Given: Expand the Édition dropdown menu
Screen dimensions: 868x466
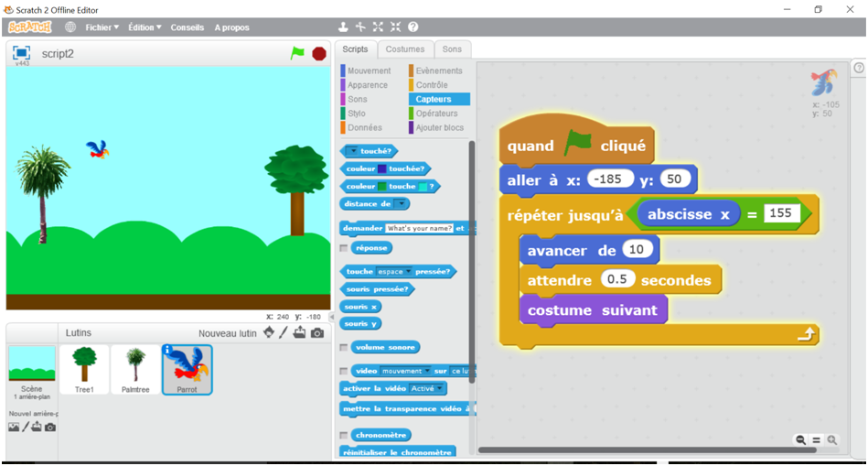Looking at the screenshot, I should point(145,27).
